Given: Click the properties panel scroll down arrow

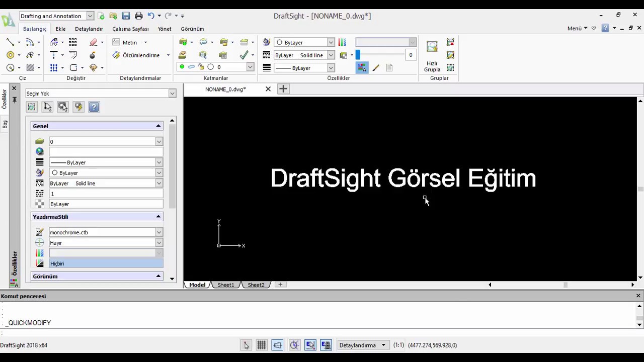Looking at the screenshot, I should click(x=172, y=279).
